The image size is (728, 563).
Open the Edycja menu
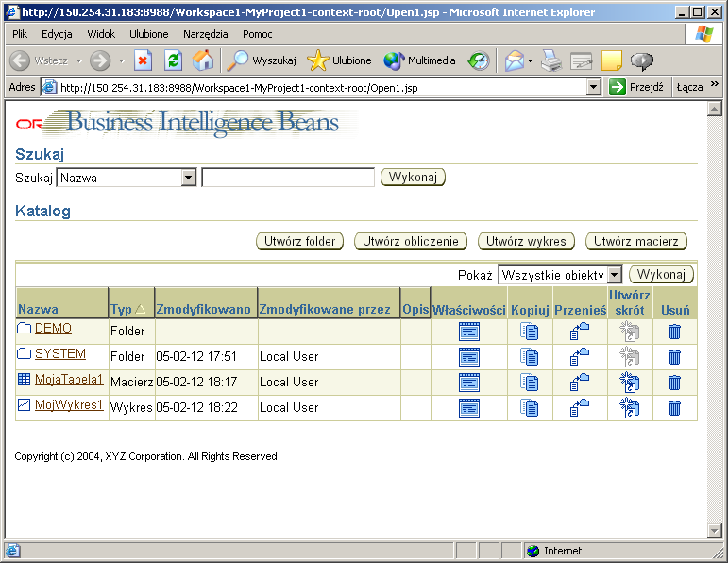tap(57, 34)
